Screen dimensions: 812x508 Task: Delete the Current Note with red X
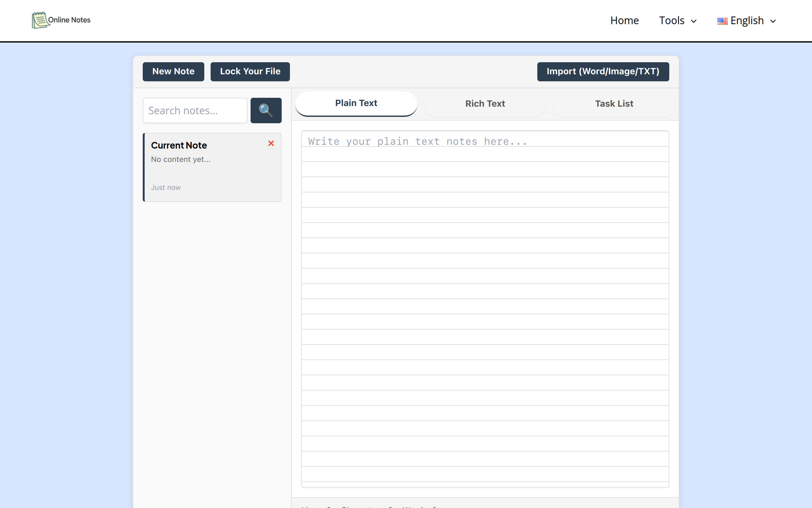(271, 144)
